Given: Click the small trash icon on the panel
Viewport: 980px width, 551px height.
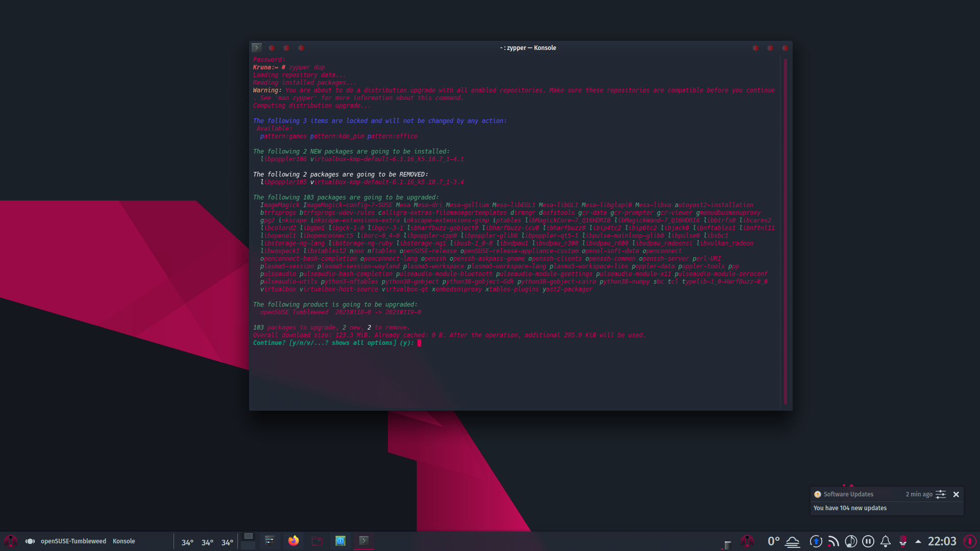Looking at the screenshot, I should [728, 544].
